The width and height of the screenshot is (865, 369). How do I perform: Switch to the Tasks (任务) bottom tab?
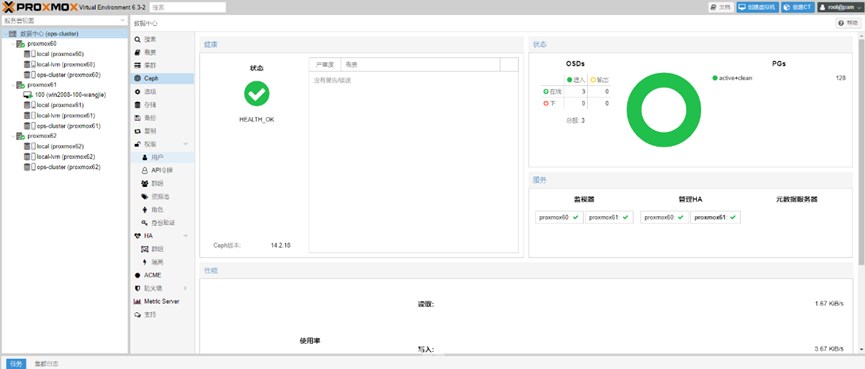(x=16, y=364)
